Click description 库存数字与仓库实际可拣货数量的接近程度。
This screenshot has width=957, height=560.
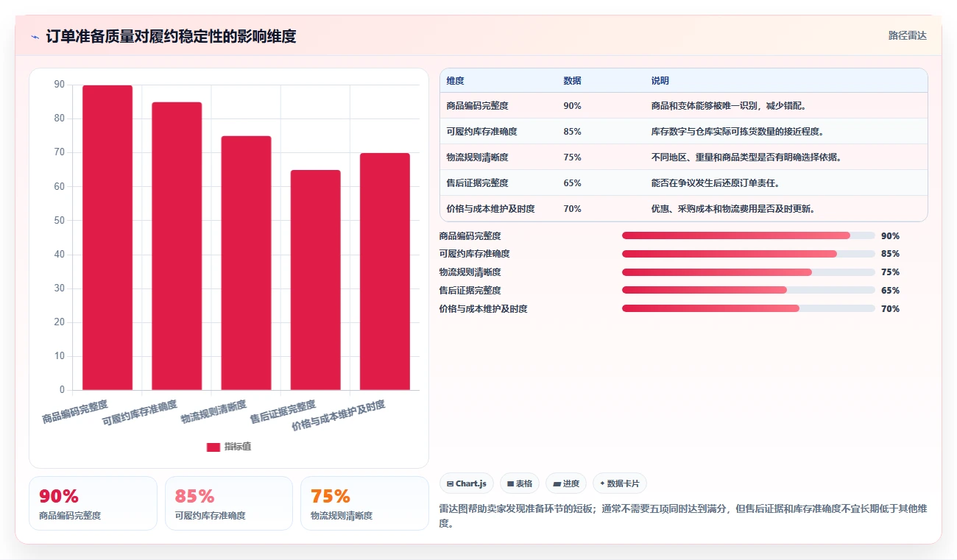[737, 131]
